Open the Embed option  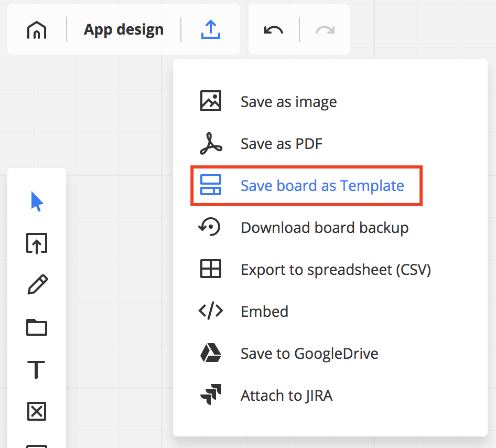click(264, 312)
